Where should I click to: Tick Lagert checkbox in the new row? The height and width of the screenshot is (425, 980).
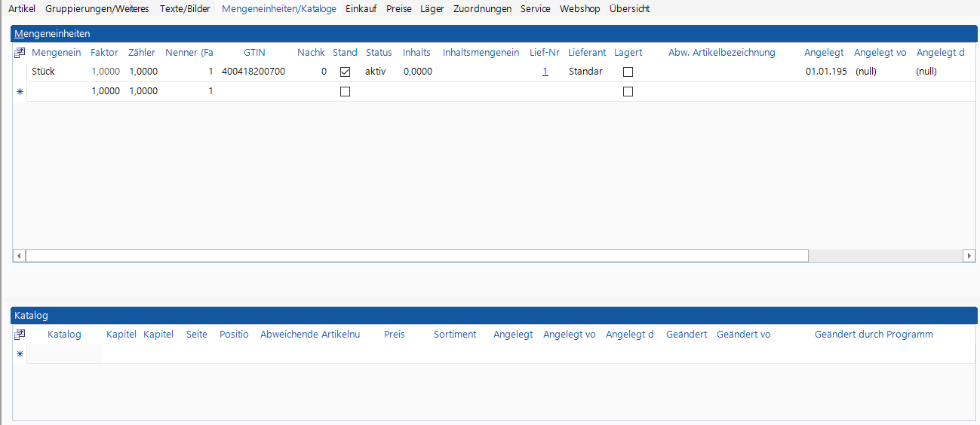628,92
